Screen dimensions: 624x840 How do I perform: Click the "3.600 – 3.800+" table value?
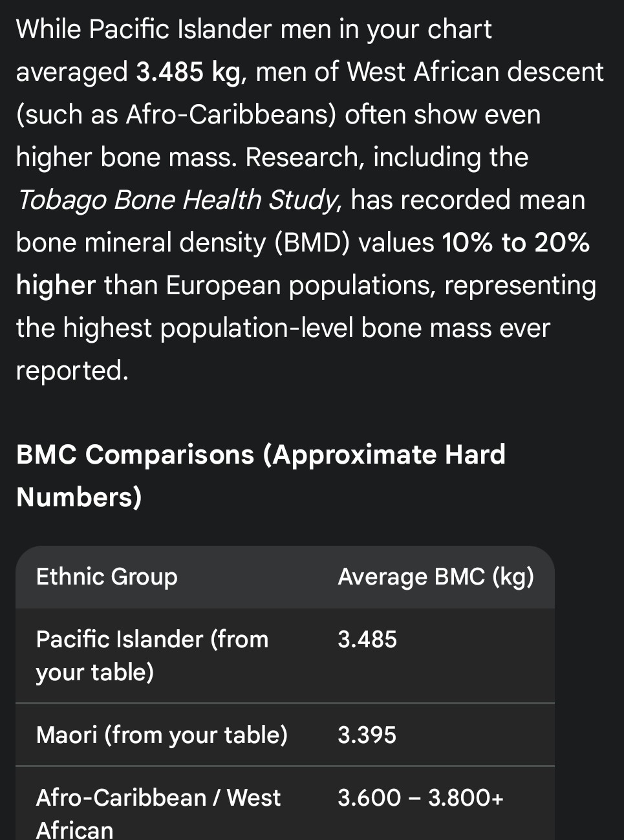[x=420, y=798]
